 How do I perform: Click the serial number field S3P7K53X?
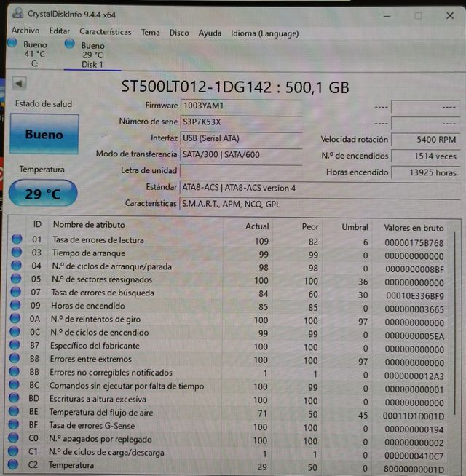click(241, 122)
